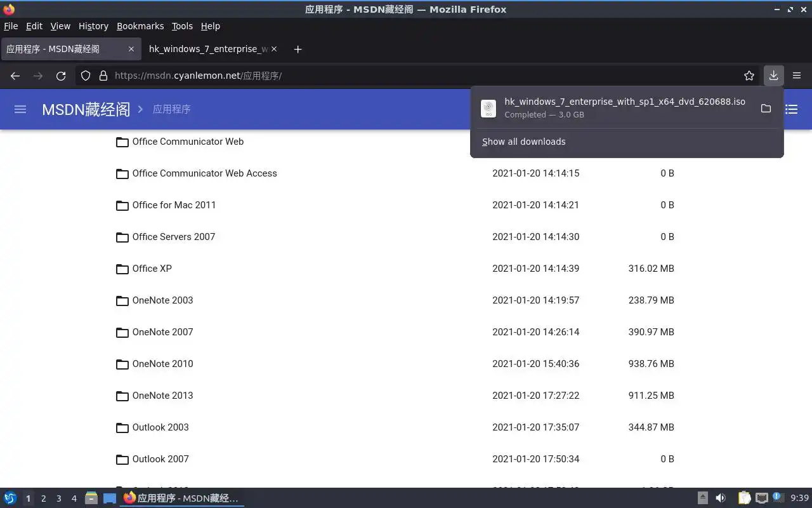This screenshot has height=508, width=812.
Task: Go back to the previous page
Action: tap(15, 76)
